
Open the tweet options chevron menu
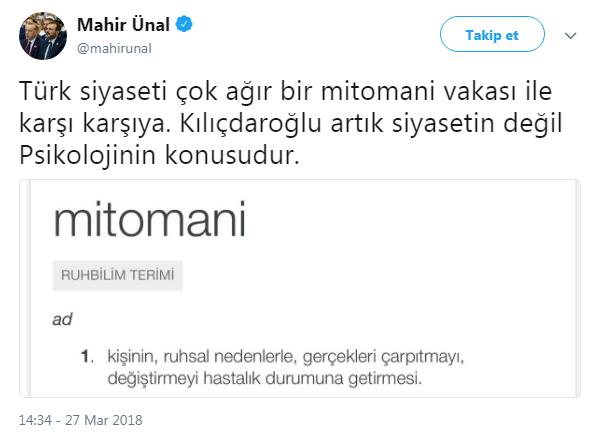click(x=571, y=35)
